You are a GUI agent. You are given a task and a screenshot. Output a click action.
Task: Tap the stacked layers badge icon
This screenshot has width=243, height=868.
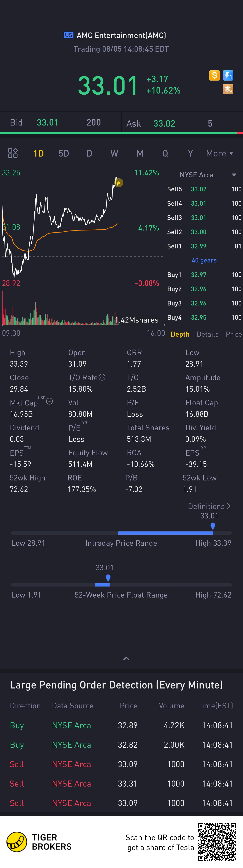[x=228, y=89]
